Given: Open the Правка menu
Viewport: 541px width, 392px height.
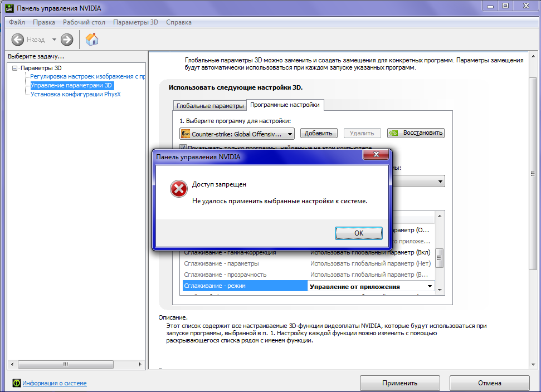Looking at the screenshot, I should (44, 22).
